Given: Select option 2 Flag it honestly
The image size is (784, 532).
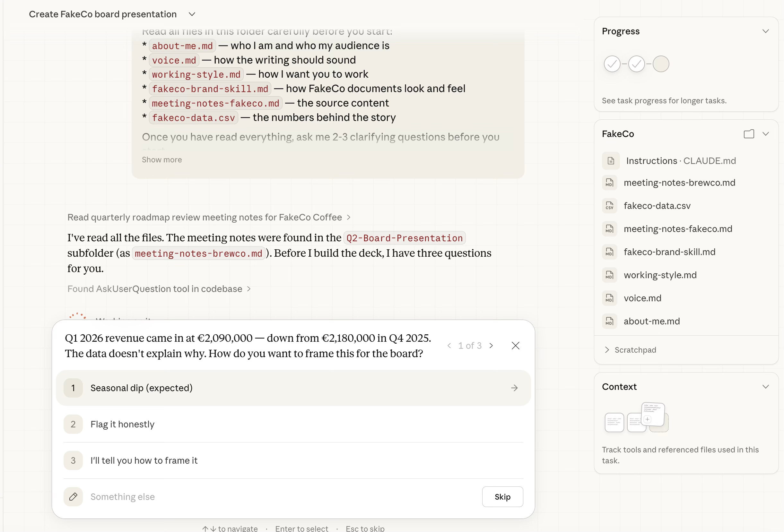Looking at the screenshot, I should click(122, 424).
